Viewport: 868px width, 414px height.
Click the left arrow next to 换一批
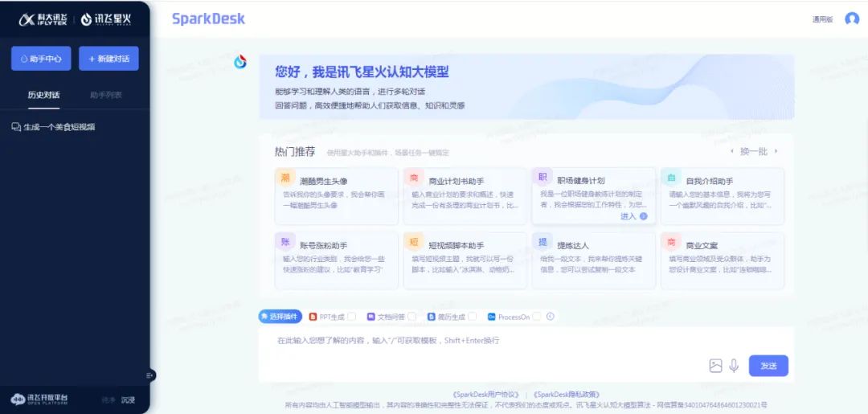733,151
